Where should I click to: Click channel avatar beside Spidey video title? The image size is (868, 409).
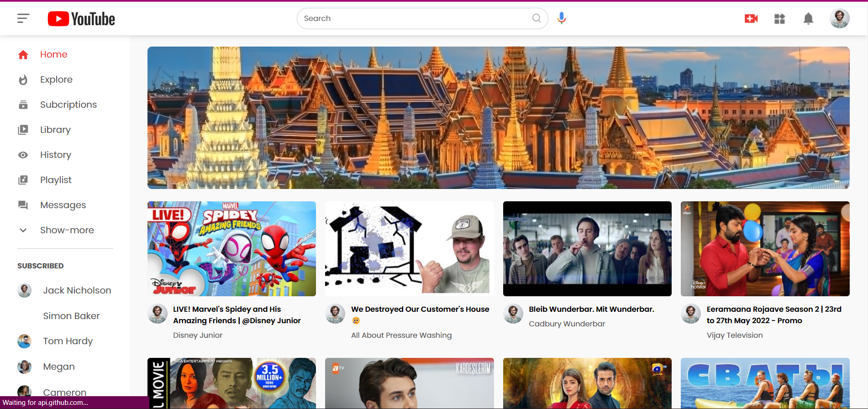(x=158, y=314)
